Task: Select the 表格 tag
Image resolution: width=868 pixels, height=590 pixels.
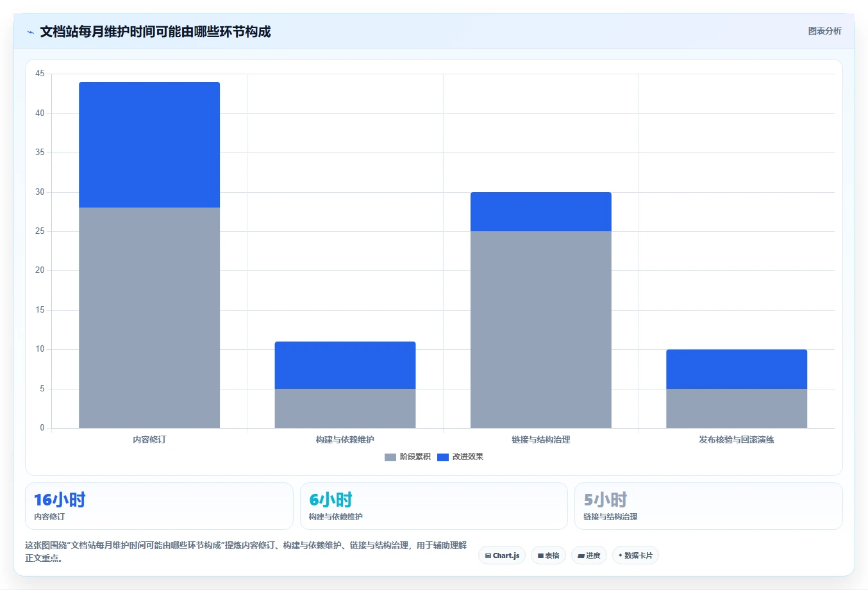Action: [x=548, y=555]
